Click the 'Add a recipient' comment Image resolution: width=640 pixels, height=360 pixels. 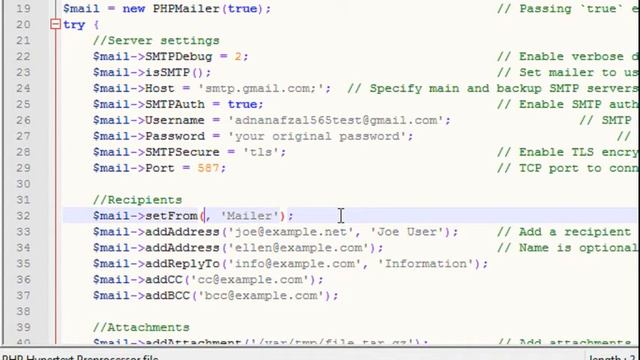tap(564, 232)
